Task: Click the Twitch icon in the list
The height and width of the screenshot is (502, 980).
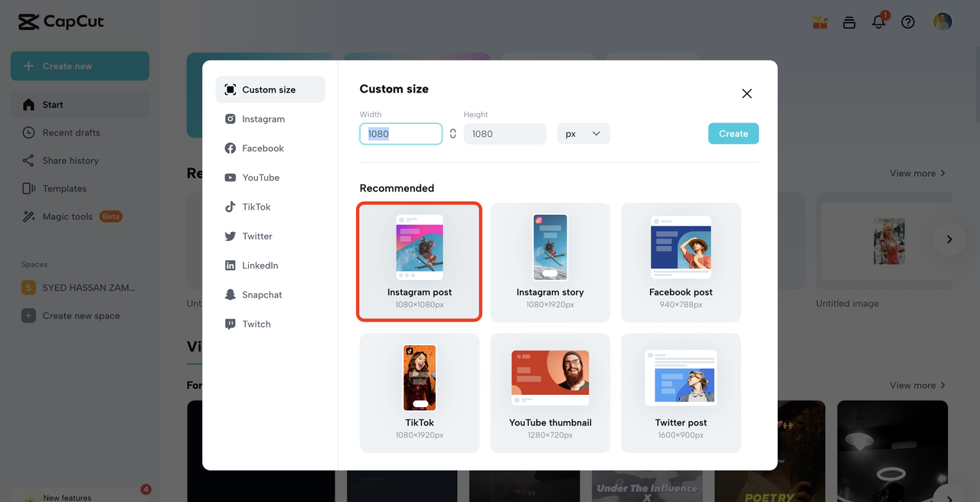Action: tap(230, 324)
